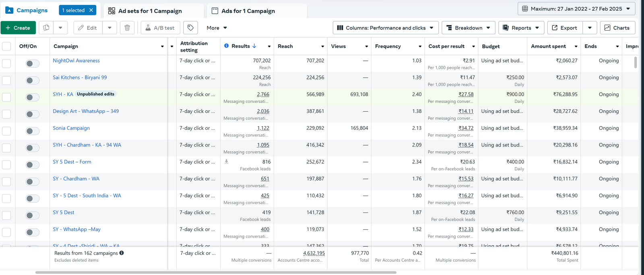This screenshot has height=275, width=644.
Task: Expand the Breakdown dropdown
Action: (x=469, y=28)
